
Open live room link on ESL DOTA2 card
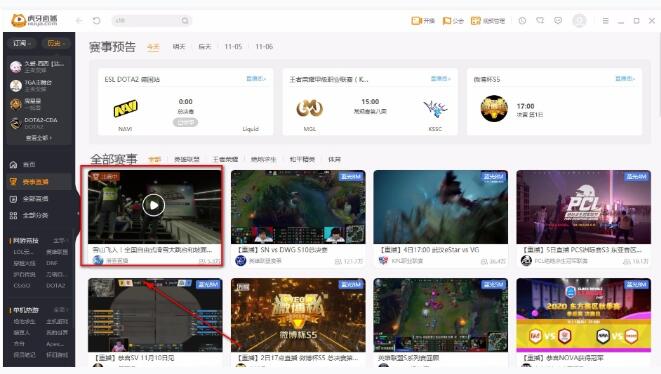pyautogui.click(x=256, y=79)
